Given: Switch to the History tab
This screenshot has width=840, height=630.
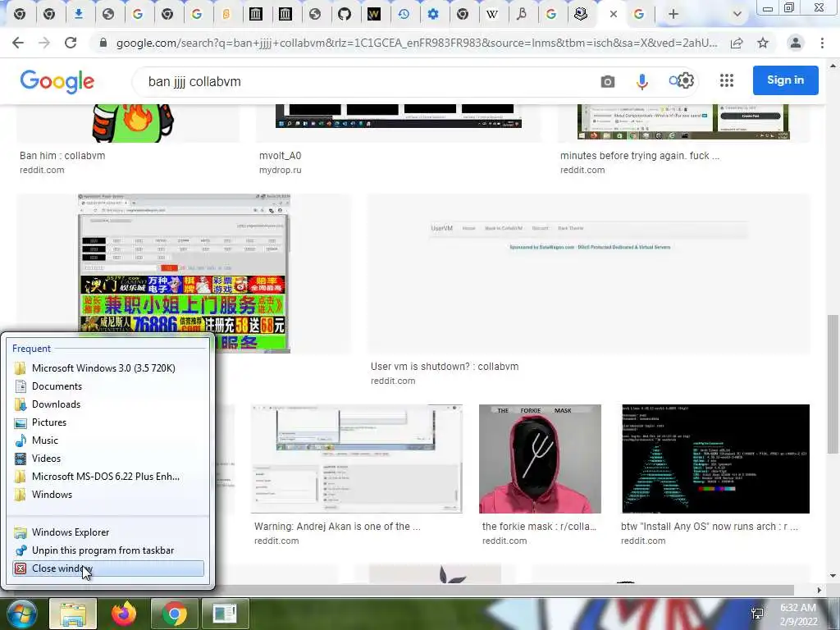Looking at the screenshot, I should coord(404,14).
